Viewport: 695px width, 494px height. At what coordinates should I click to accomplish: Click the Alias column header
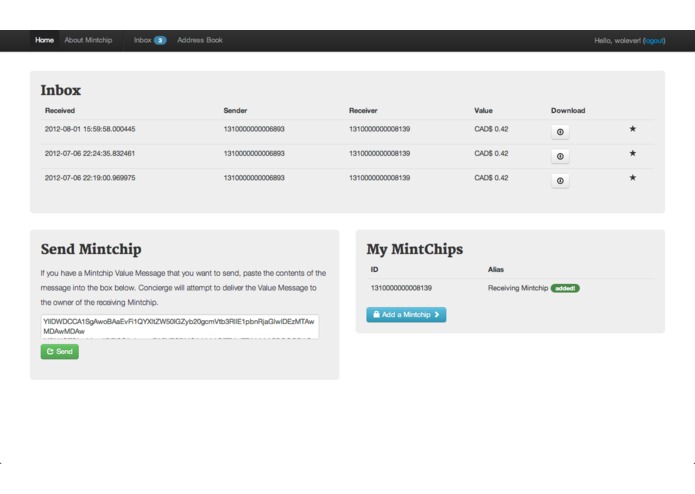click(496, 269)
